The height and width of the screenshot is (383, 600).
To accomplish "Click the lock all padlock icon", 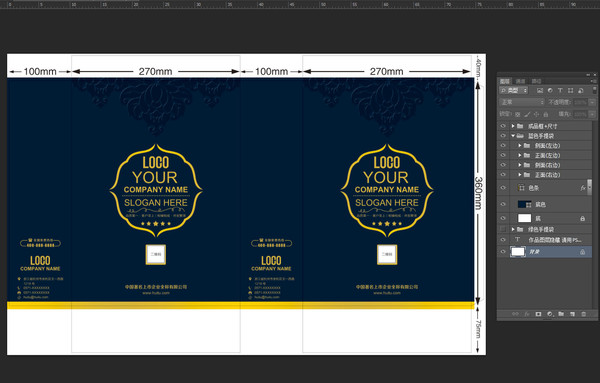I will click(x=546, y=114).
